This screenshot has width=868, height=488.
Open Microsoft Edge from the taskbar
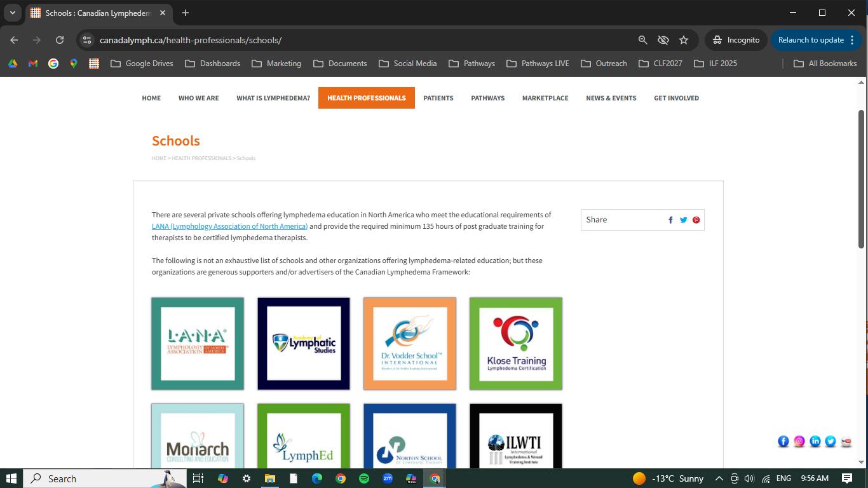(317, 478)
